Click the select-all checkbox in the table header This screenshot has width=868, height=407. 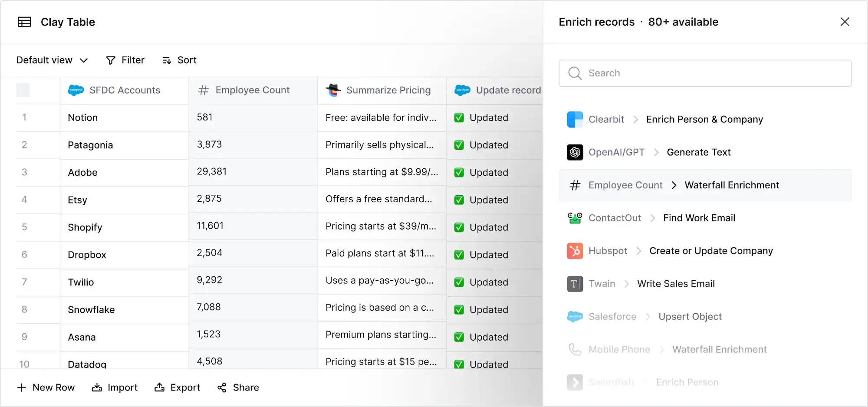[23, 90]
